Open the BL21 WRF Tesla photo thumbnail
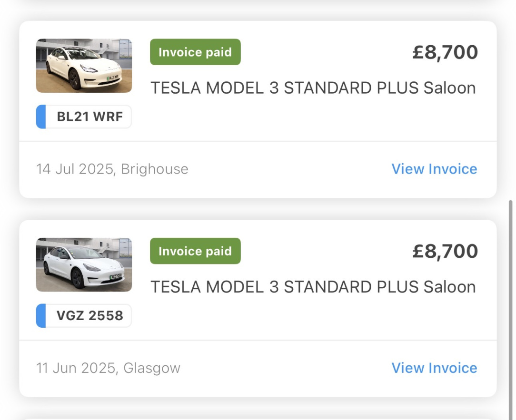This screenshot has height=420, width=516. (84, 66)
